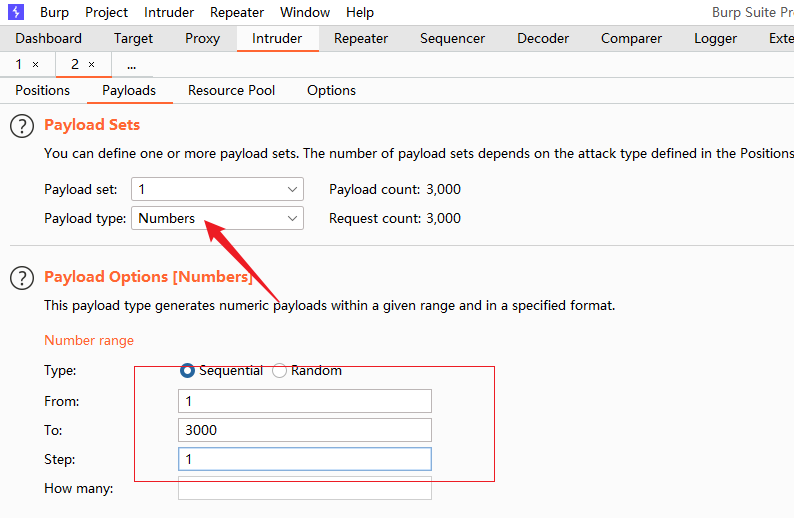Switch to the Repeater tool tab
Viewport: 794px width, 518px height.
(x=361, y=38)
